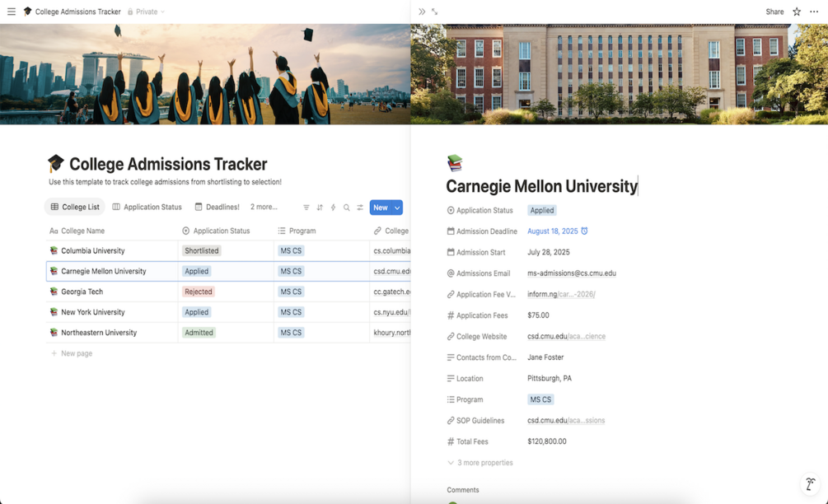
Task: Click New York University row books icon
Action: pos(54,312)
